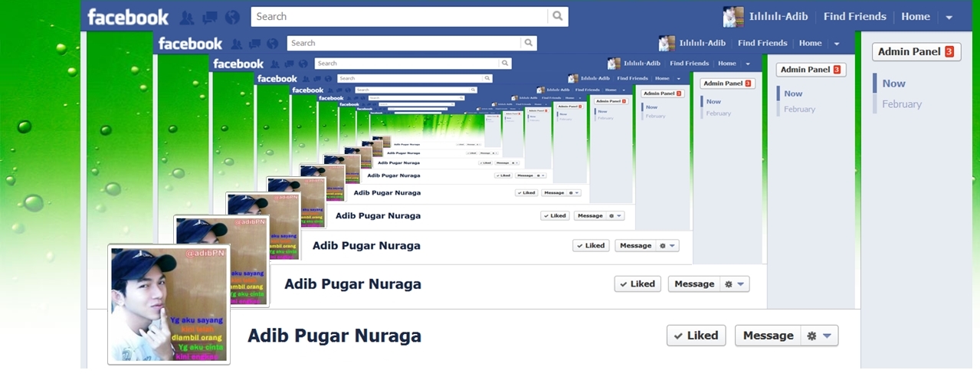The width and height of the screenshot is (980, 380).
Task: Click the third-largest Adib Pugar Nuraga name
Action: (x=366, y=246)
